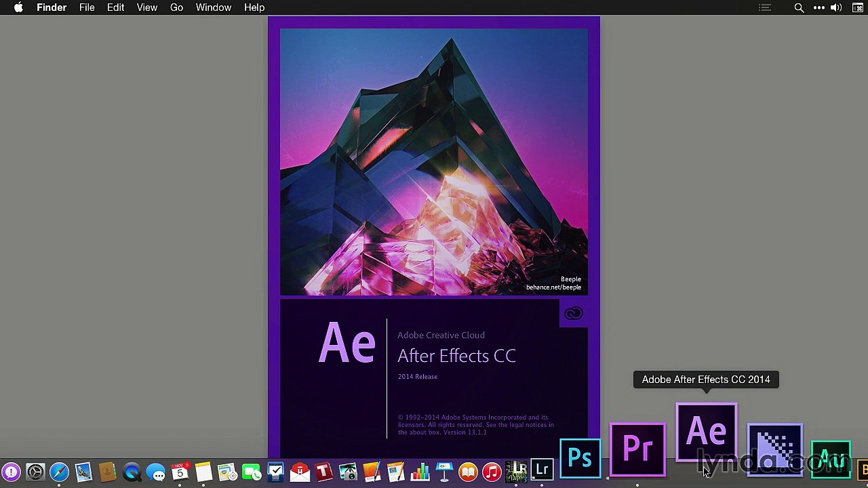Image resolution: width=868 pixels, height=488 pixels.
Task: Click behance.net/beeple credit on splash
Action: [553, 287]
